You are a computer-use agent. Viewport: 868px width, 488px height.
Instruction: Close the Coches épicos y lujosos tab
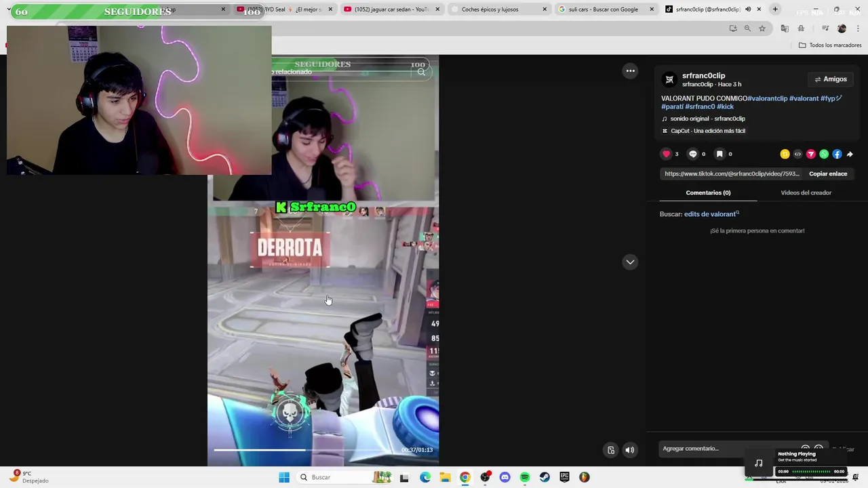[x=545, y=9]
